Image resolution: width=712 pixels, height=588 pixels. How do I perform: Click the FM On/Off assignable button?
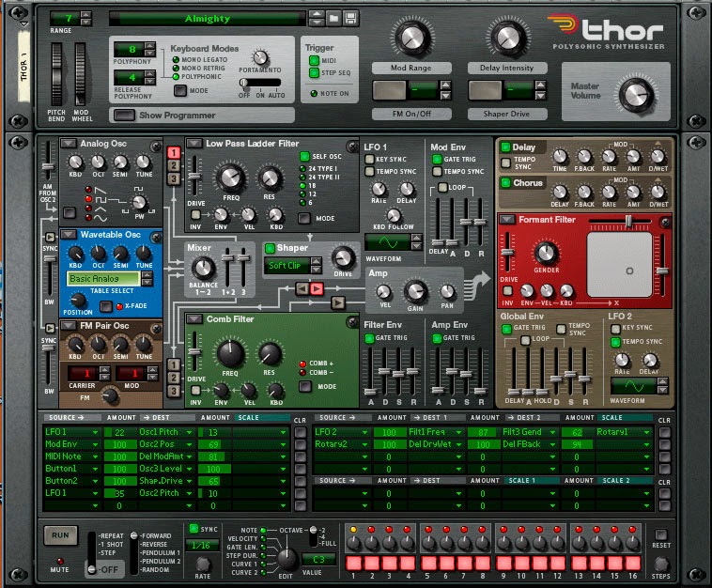pos(389,90)
